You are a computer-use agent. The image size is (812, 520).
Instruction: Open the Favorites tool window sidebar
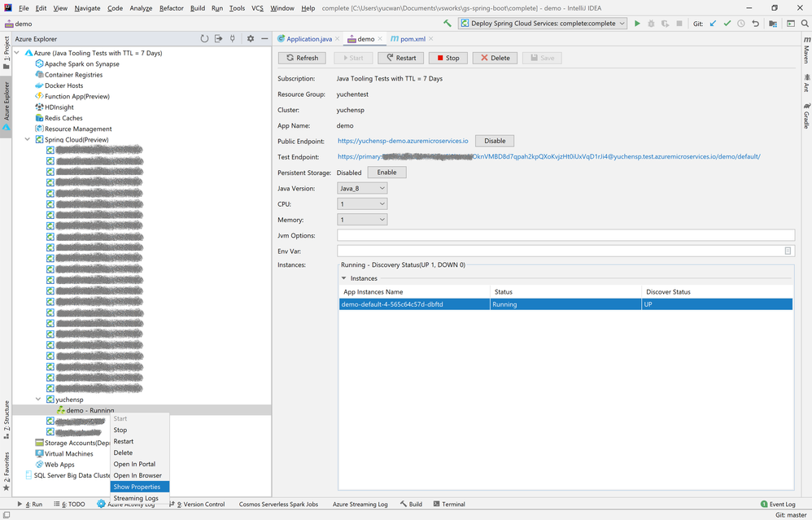[7, 471]
